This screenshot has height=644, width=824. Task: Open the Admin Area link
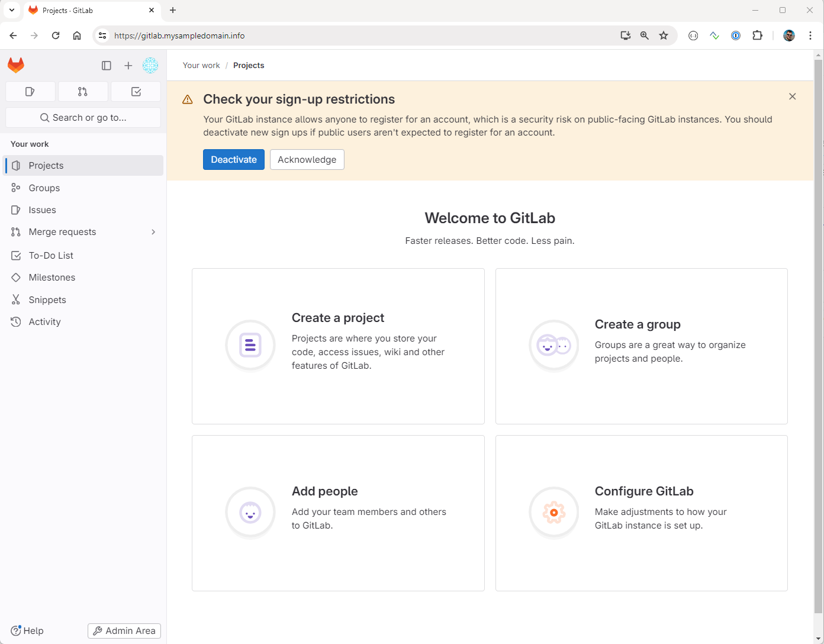coord(124,631)
